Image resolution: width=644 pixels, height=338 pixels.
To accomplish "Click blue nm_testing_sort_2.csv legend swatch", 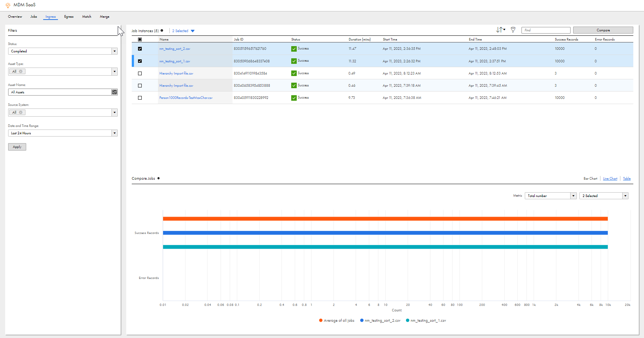I will click(x=362, y=320).
